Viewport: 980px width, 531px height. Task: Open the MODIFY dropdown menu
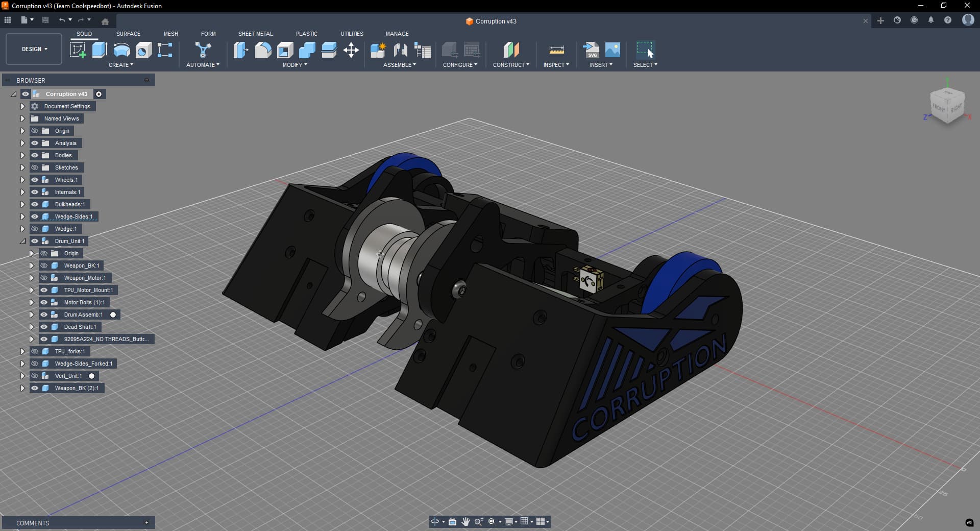[295, 65]
